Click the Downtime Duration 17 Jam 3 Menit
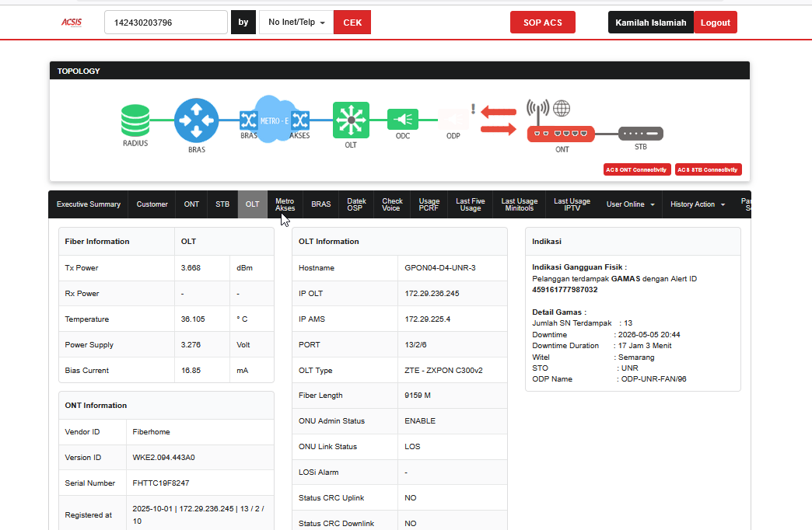Screen dimensions: 812x530 (x=645, y=346)
